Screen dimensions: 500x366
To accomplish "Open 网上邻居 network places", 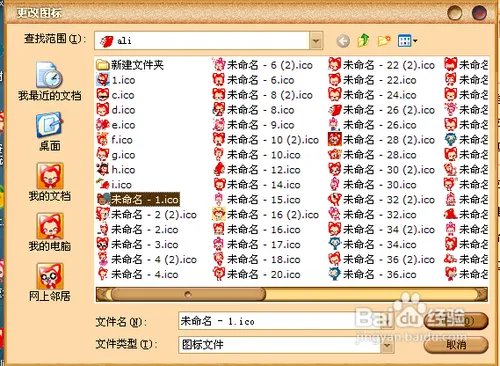I will coord(50,282).
